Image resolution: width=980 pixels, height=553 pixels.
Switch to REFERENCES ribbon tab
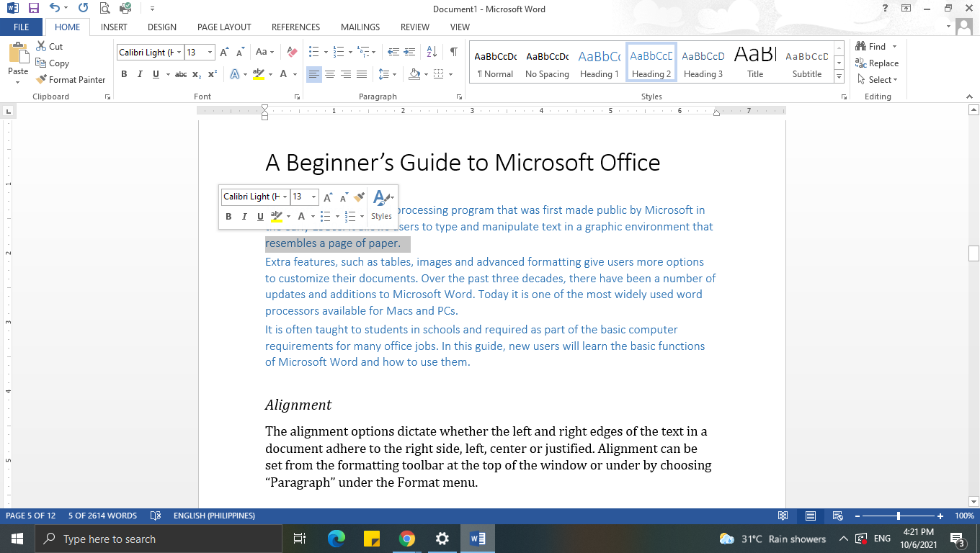[295, 27]
